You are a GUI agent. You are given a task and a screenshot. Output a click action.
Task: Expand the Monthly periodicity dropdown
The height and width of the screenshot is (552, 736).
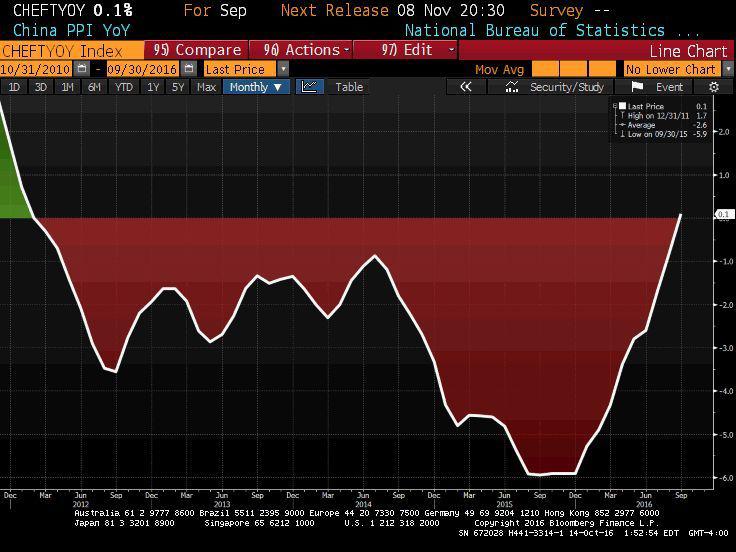pos(256,87)
